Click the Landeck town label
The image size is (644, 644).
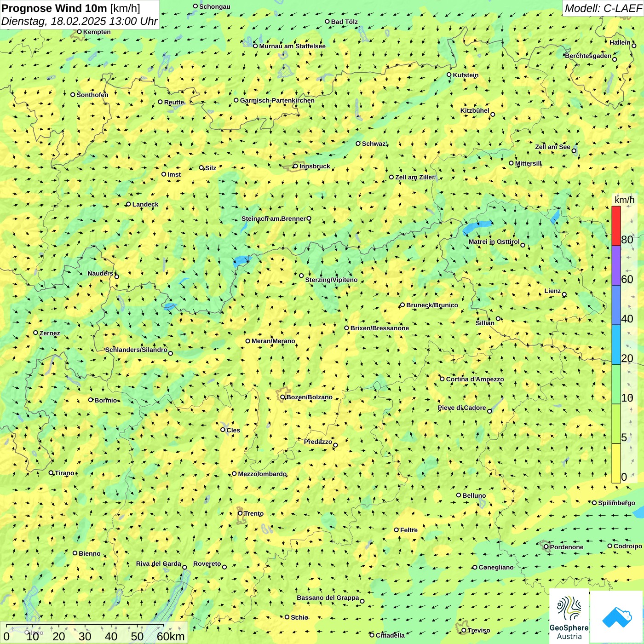[145, 204]
